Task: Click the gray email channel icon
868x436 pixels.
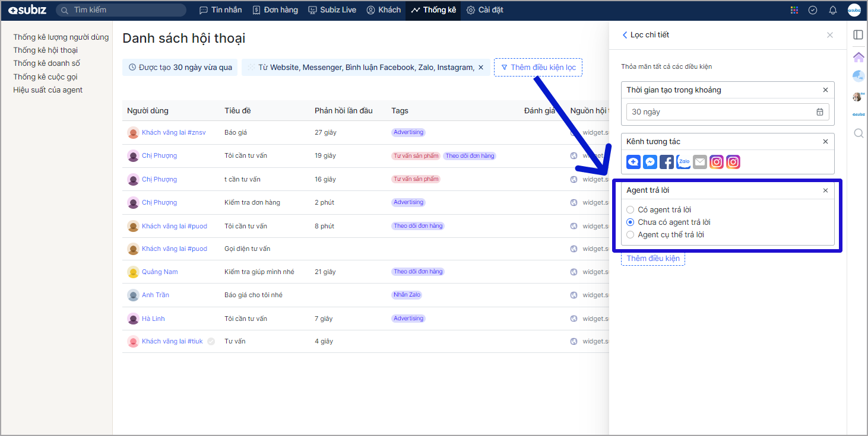Action: click(700, 162)
